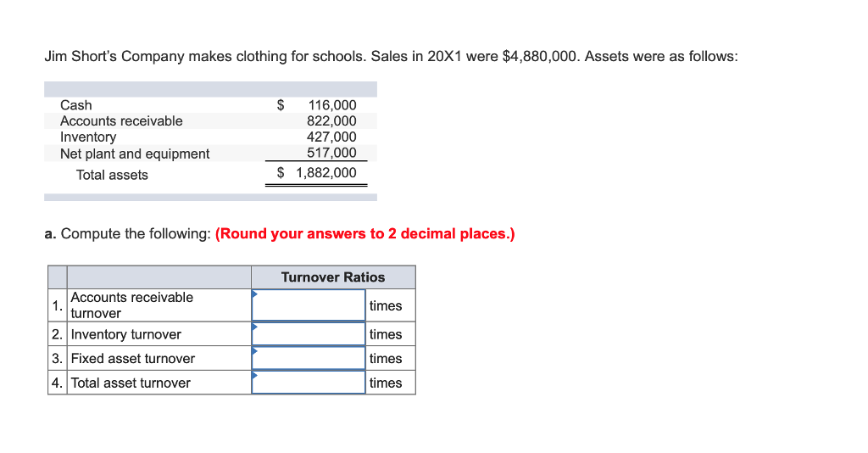
Task: Click the blue triangle on Inventory turnover field
Action: point(254,327)
